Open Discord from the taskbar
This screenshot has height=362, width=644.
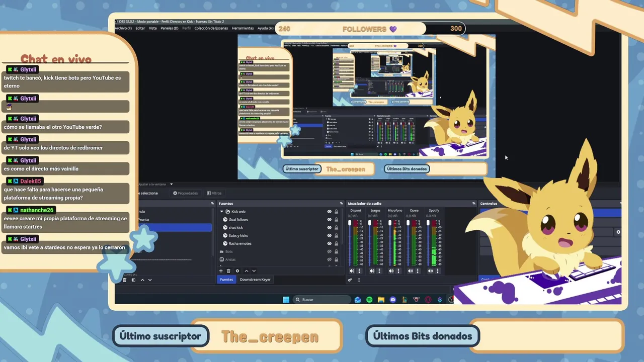click(x=393, y=300)
